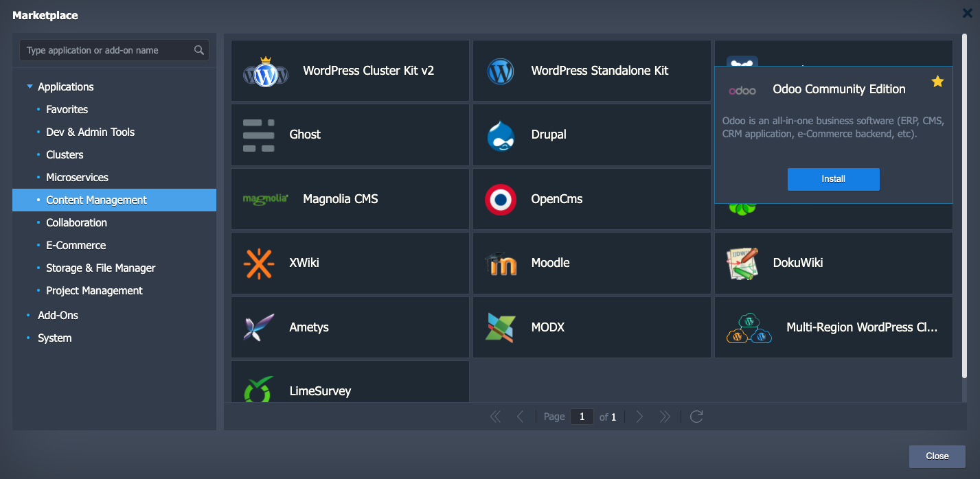Click the Drupal title text

(549, 135)
